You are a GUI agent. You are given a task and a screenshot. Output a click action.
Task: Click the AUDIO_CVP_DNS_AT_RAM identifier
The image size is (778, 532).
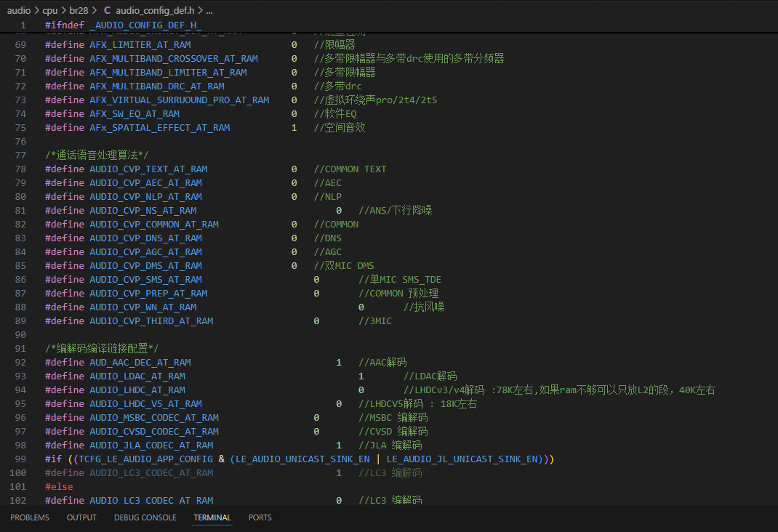146,238
